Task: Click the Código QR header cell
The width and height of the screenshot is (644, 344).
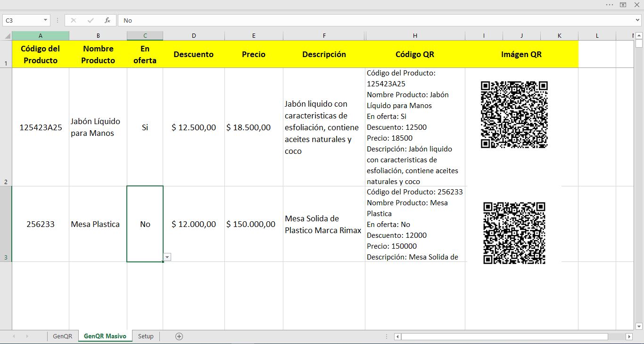Action: [x=415, y=54]
